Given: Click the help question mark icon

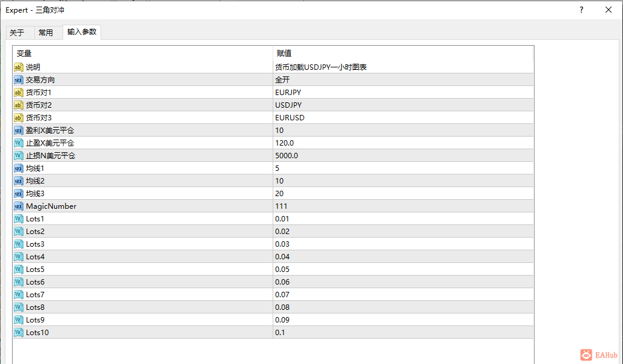Looking at the screenshot, I should coord(581,10).
